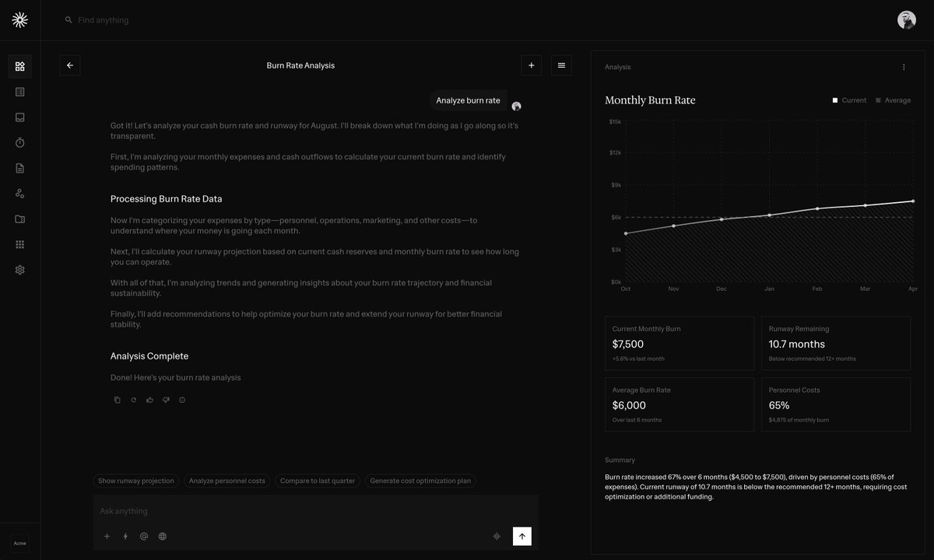Viewport: 934px width, 560px height.
Task: Select the Current Monthly Burn card
Action: [x=679, y=343]
